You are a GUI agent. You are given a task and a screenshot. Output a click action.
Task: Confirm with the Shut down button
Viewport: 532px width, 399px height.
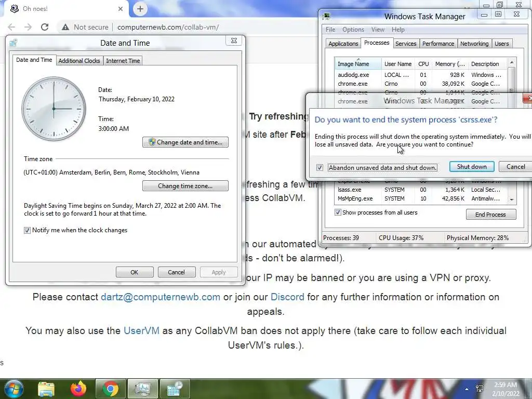tap(472, 167)
